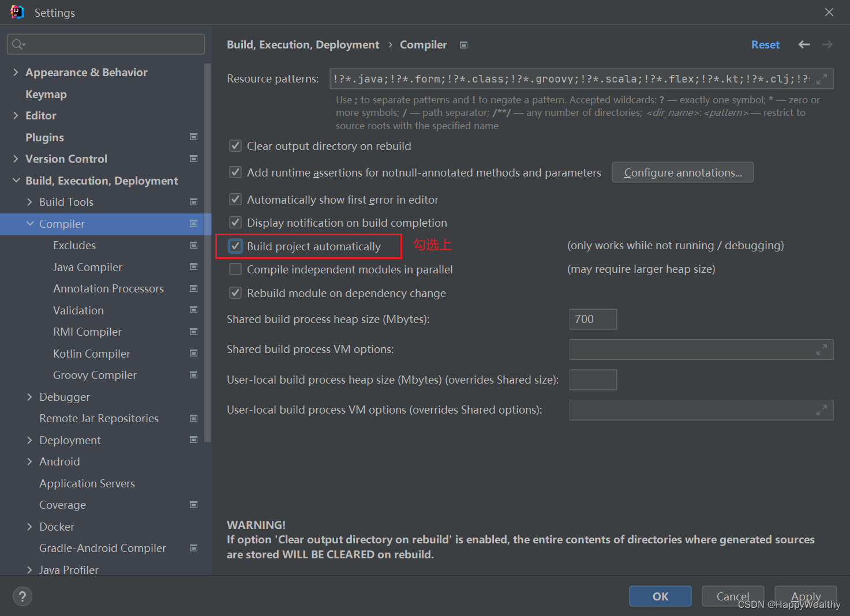Expand User-local VM options field icon
The height and width of the screenshot is (616, 850).
tap(822, 410)
